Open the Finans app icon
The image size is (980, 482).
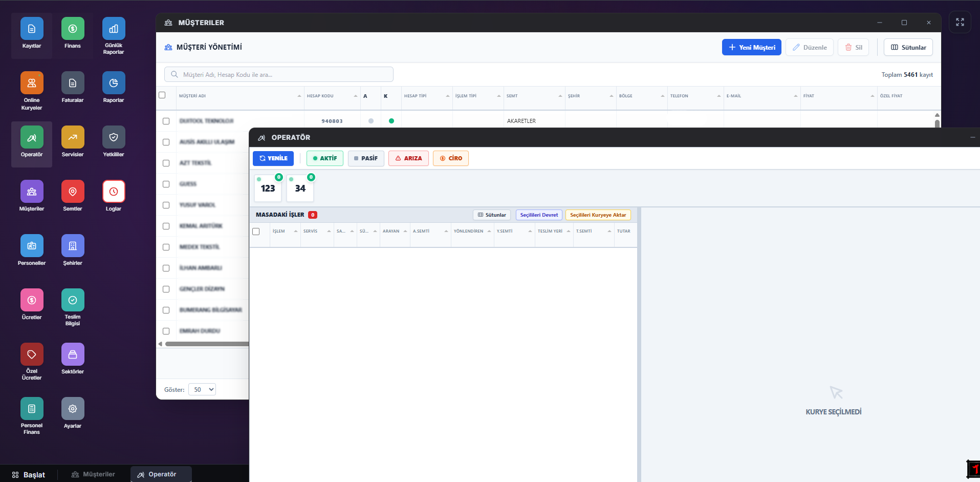[x=73, y=29]
